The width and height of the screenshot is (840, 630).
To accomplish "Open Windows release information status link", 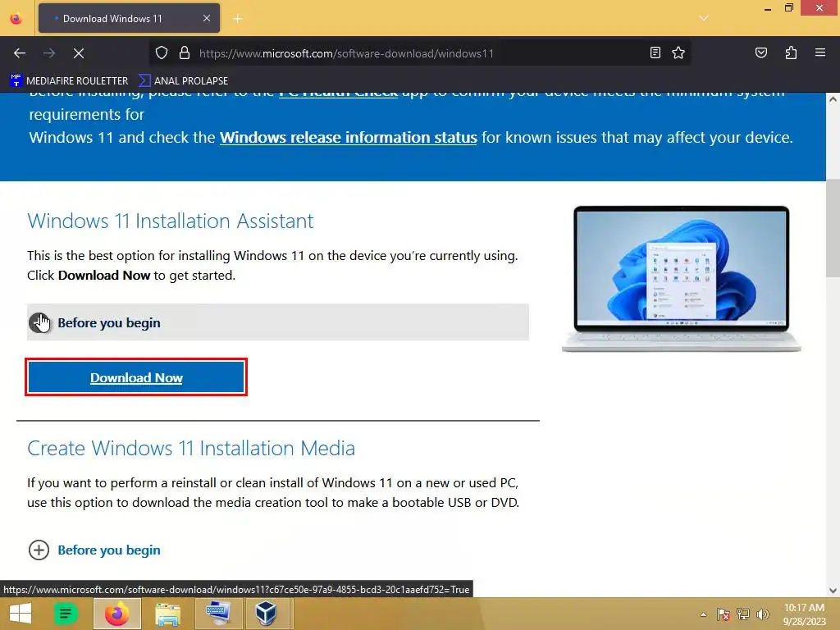I will (348, 138).
